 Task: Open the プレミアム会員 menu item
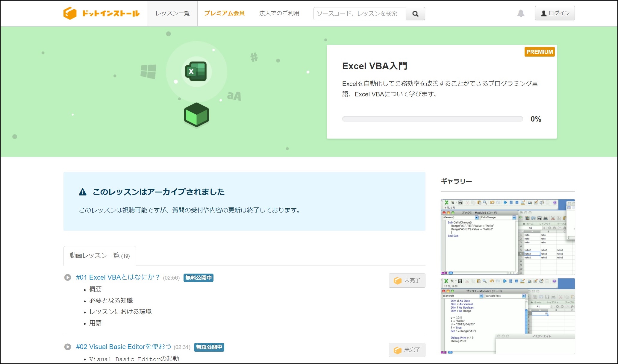[224, 13]
